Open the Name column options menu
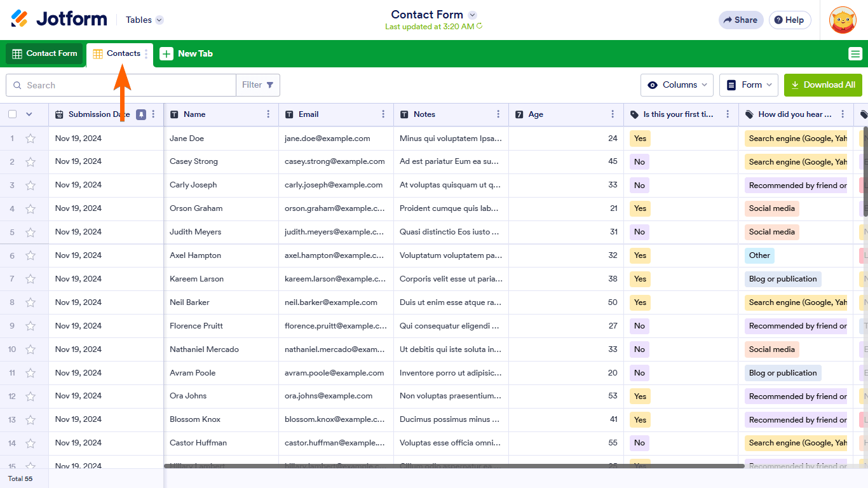The image size is (868, 488). (x=268, y=114)
